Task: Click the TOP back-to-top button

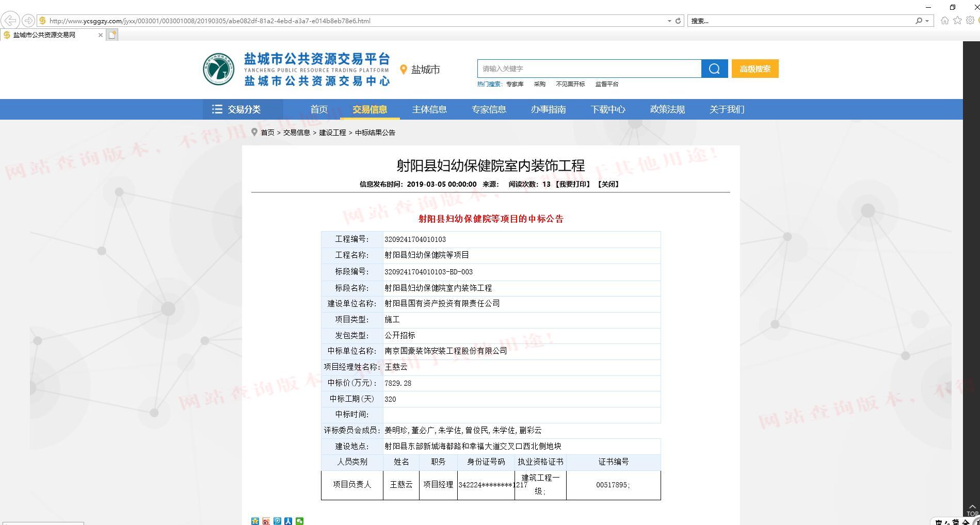Action: (972, 510)
